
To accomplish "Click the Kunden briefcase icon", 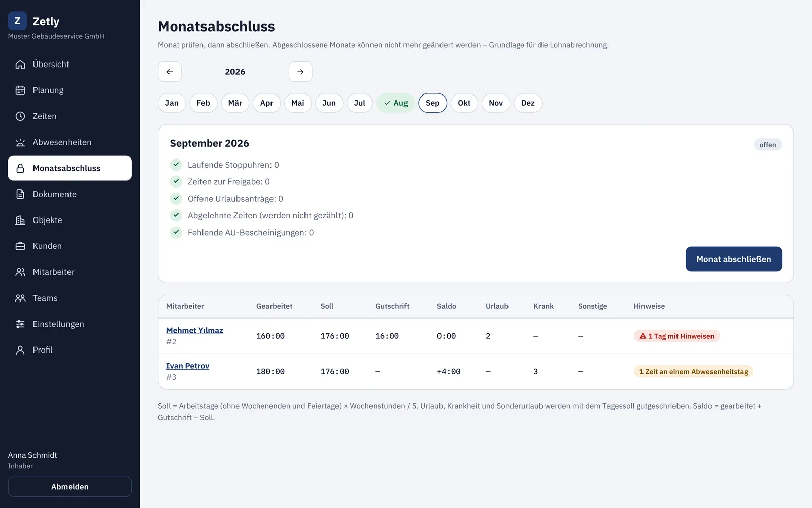I will click(x=20, y=246).
